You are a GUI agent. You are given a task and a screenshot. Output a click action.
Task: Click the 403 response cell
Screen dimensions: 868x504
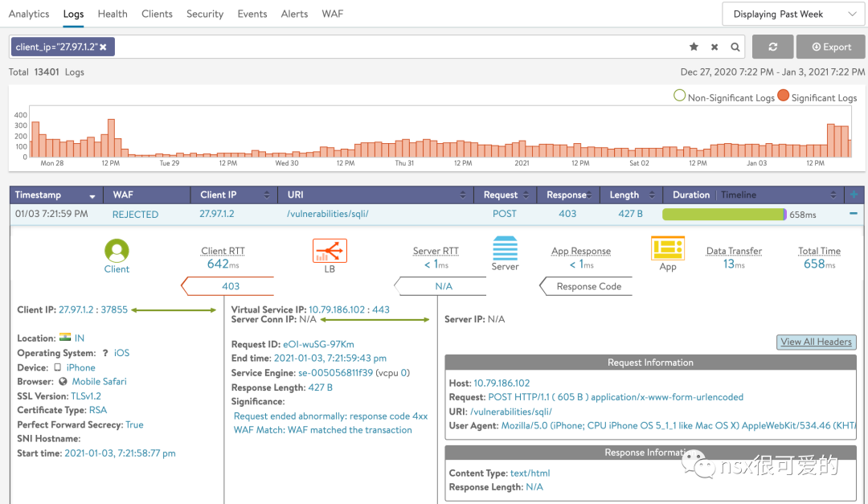pyautogui.click(x=567, y=214)
